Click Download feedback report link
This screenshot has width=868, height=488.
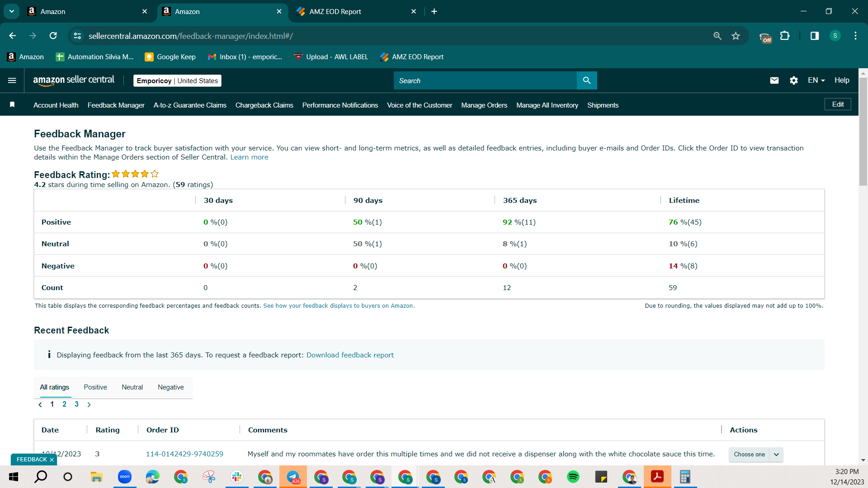(x=350, y=355)
